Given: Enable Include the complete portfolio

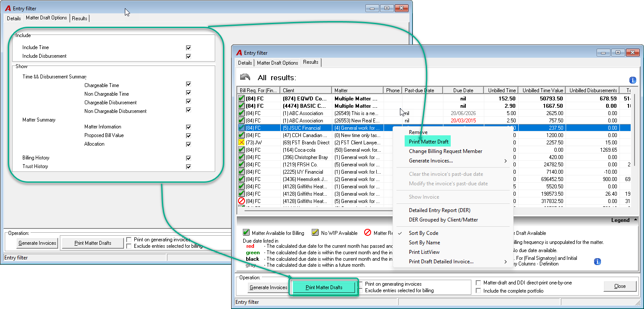Looking at the screenshot, I should tap(479, 291).
